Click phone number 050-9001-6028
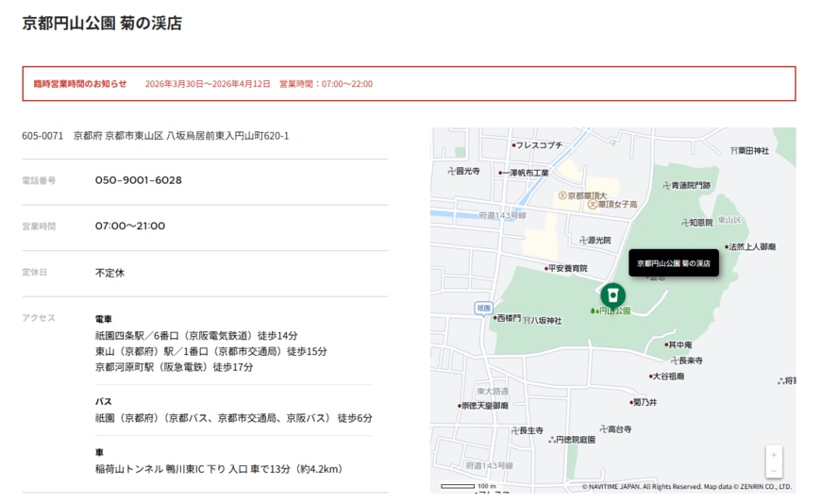Viewport: 821px width, 504px height. click(x=138, y=180)
